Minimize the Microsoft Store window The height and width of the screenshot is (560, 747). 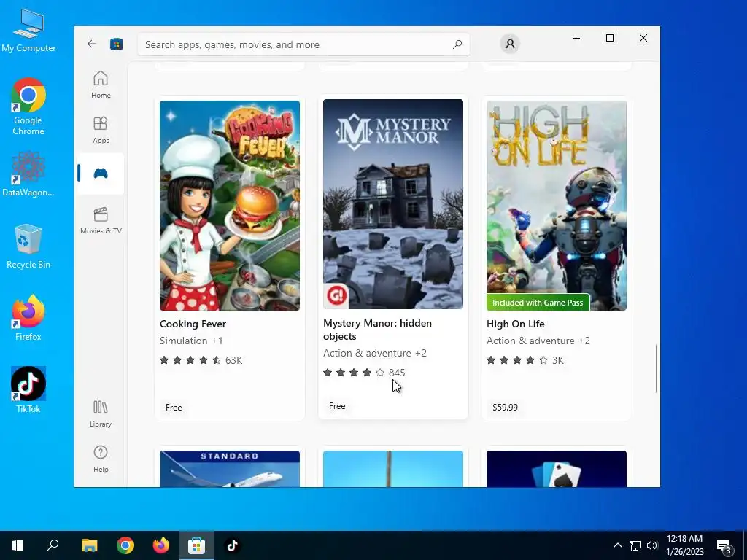click(x=576, y=38)
